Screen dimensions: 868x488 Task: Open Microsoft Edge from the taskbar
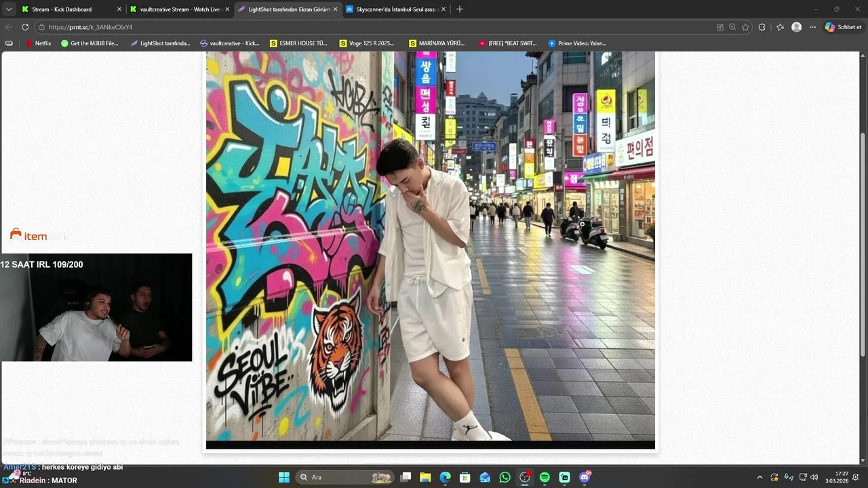pos(445,477)
